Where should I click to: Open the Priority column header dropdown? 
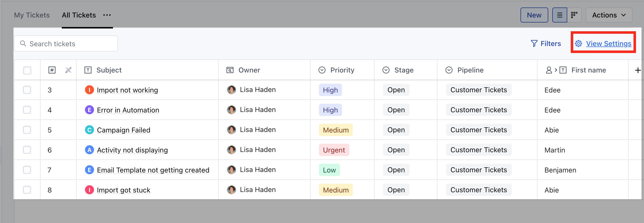pyautogui.click(x=322, y=70)
